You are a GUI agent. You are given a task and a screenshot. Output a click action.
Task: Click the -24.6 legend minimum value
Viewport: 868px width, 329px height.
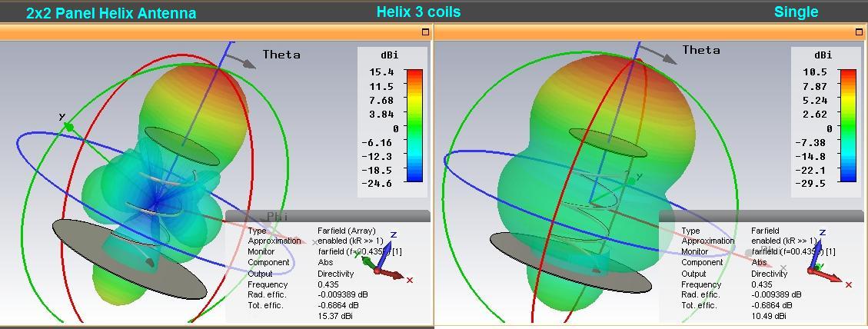tap(378, 183)
